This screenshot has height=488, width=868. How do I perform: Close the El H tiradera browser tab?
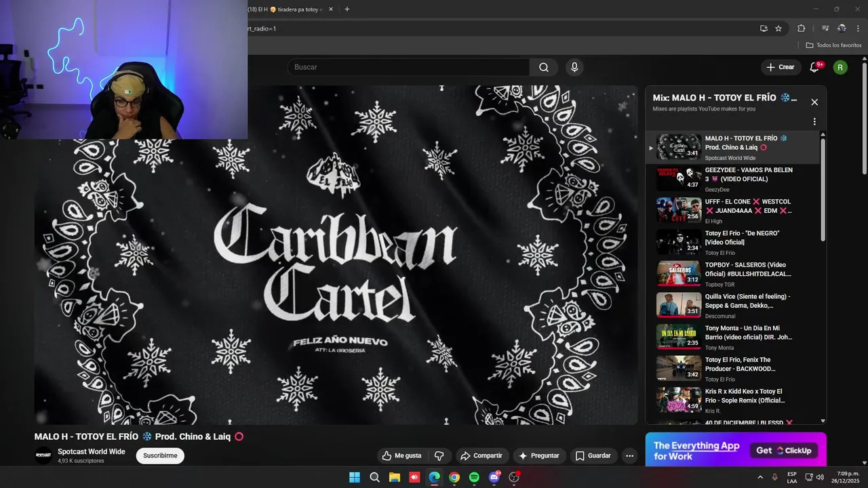coord(331,9)
